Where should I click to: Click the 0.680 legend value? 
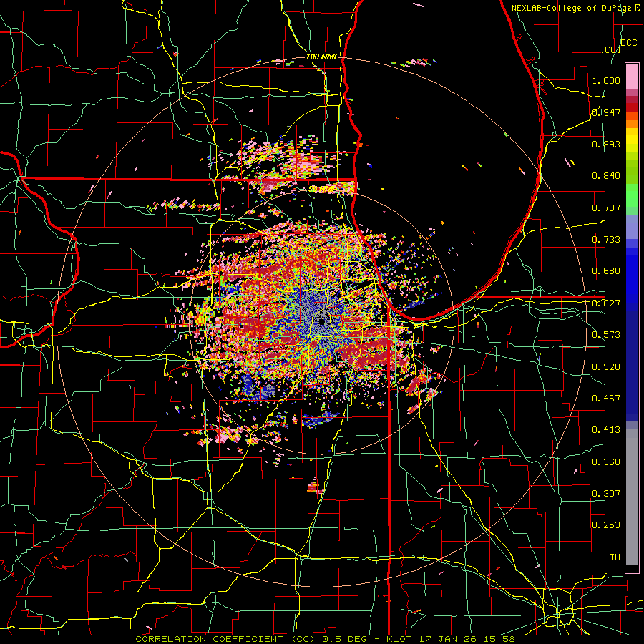point(606,271)
